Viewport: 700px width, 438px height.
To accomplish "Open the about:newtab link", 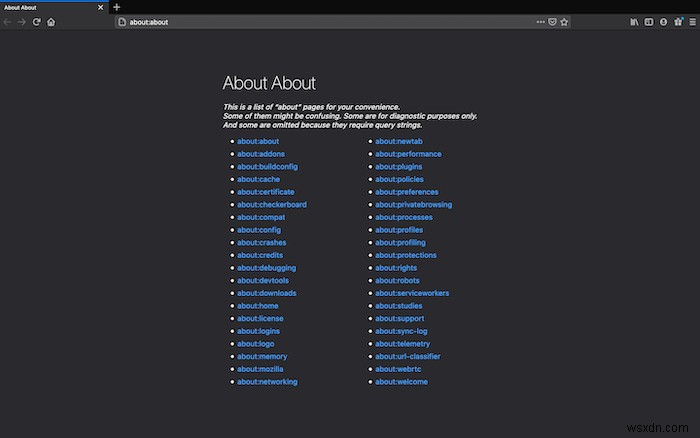I will pos(399,141).
